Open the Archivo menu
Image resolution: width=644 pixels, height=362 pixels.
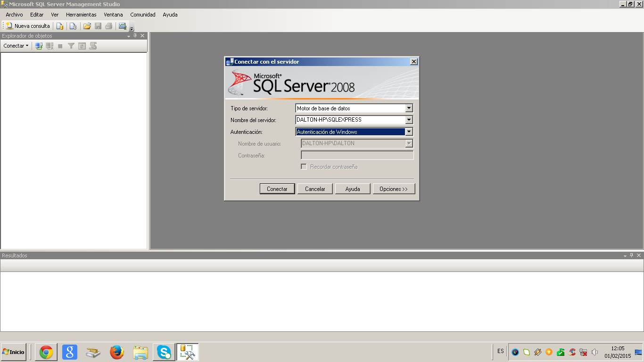pyautogui.click(x=14, y=15)
